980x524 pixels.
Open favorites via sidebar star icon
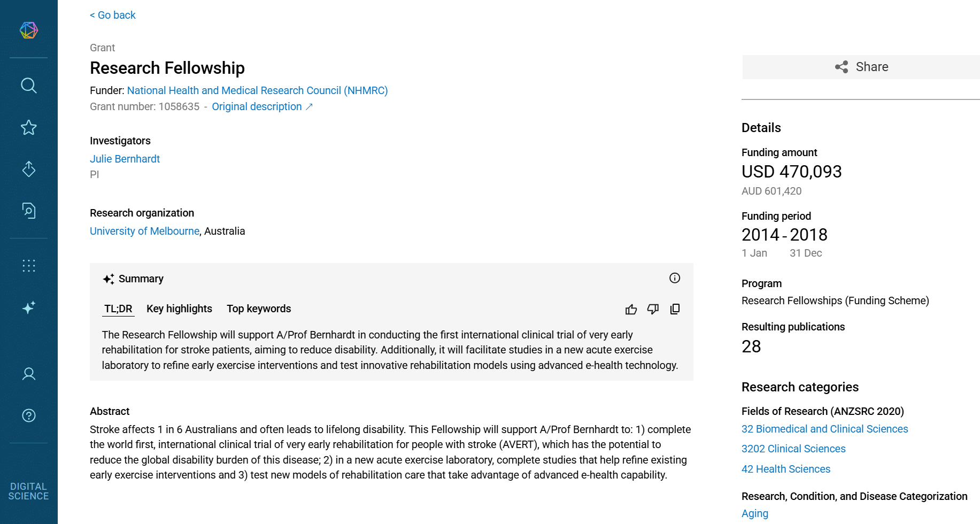pos(29,127)
